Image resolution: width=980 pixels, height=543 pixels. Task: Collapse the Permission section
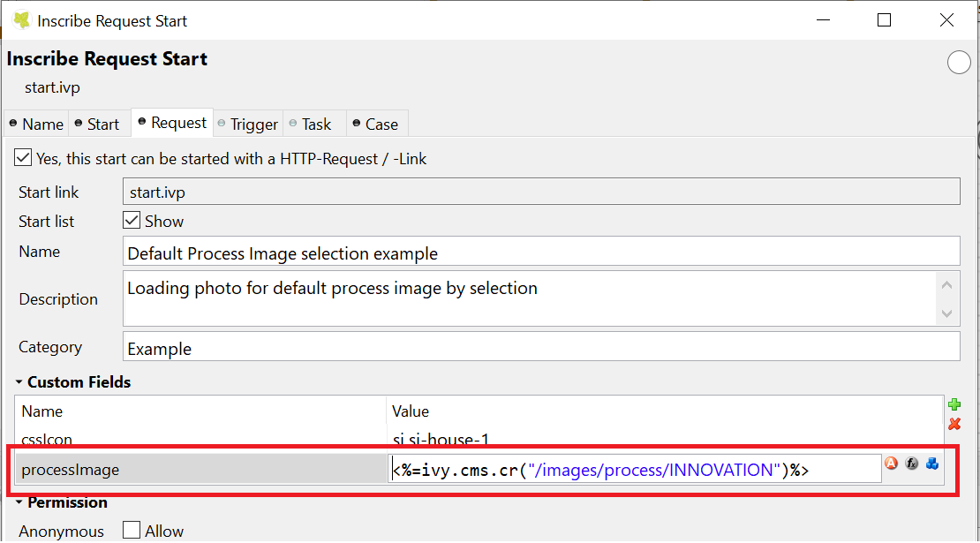tap(19, 502)
